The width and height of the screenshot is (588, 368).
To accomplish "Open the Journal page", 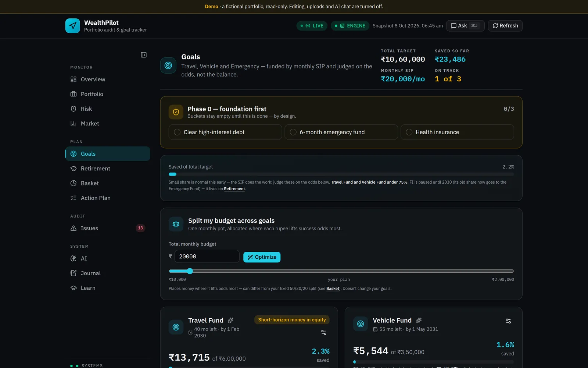I will (x=108, y=273).
